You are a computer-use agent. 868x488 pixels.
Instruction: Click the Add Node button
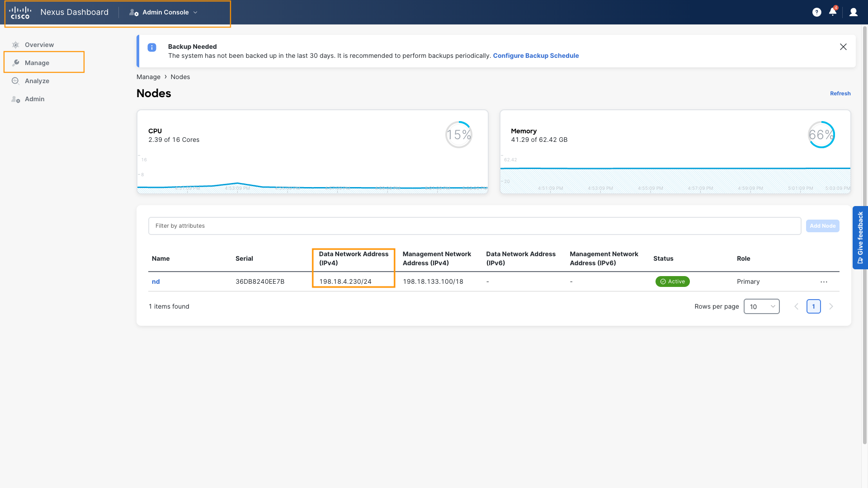(x=822, y=226)
